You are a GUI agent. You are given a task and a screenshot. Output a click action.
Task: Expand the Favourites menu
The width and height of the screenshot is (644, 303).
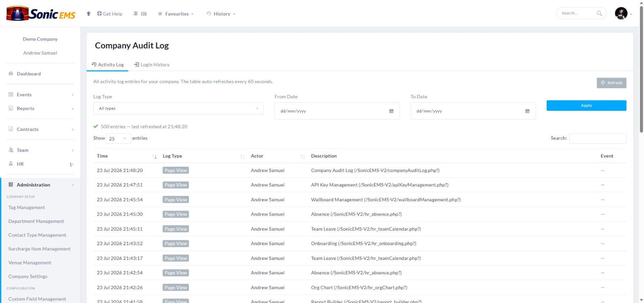tap(175, 14)
